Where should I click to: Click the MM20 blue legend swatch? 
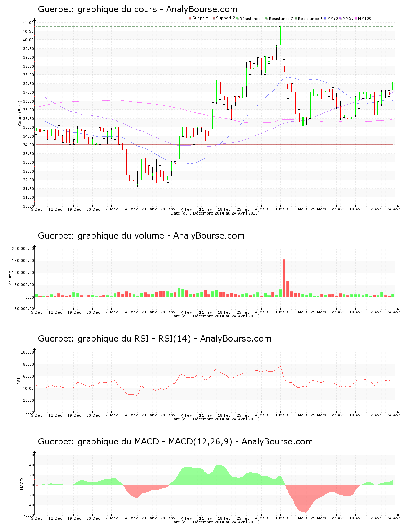click(325, 18)
